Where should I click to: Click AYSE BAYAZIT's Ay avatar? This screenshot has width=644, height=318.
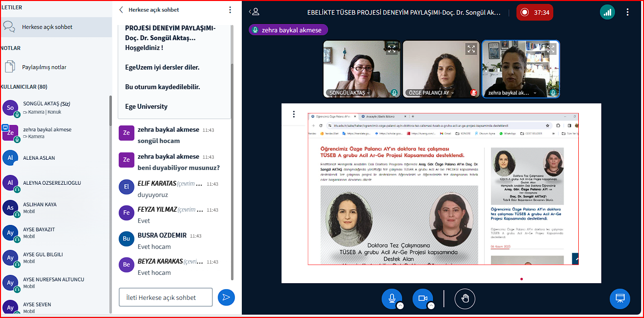pos(10,233)
